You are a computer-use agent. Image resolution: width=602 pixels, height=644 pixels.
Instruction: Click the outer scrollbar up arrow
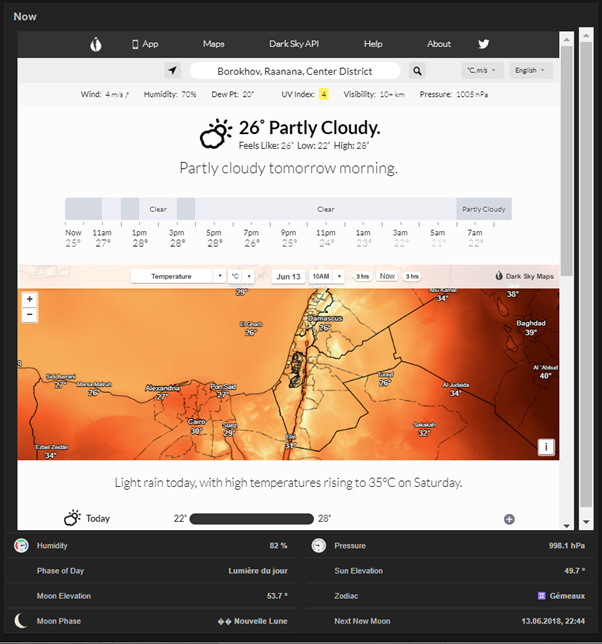586,36
